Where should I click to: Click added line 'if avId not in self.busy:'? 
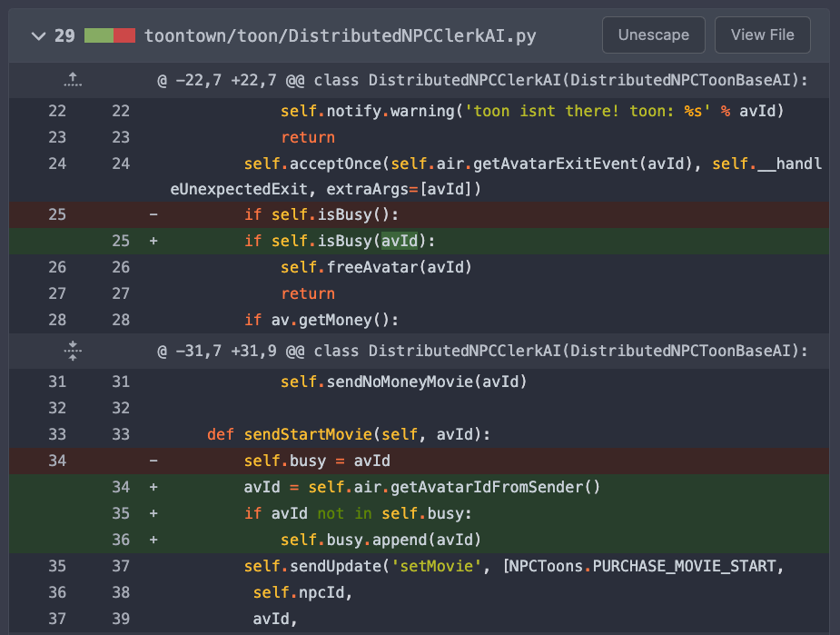click(x=358, y=513)
